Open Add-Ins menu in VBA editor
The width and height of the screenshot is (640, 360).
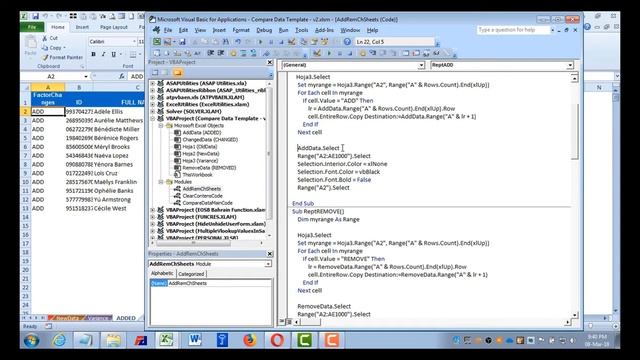point(324,30)
